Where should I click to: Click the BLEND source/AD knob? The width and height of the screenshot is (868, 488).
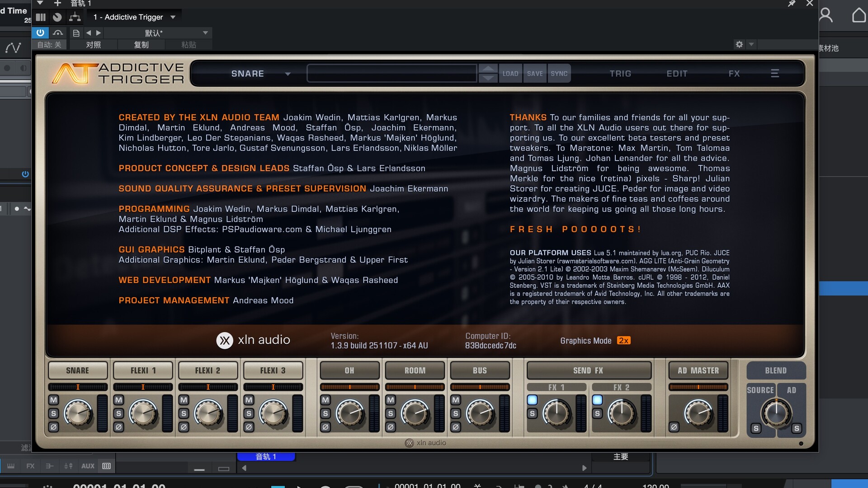pos(776,412)
